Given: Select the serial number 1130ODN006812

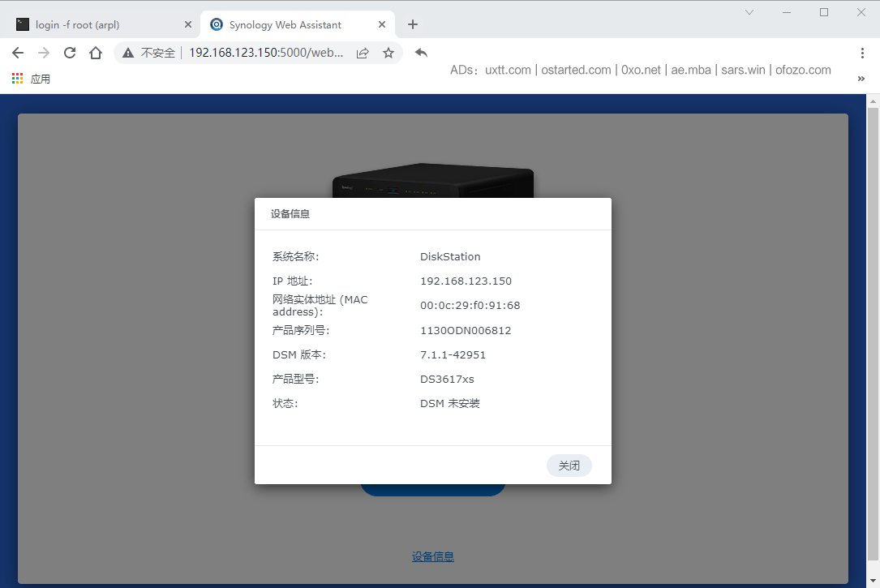Looking at the screenshot, I should (x=466, y=330).
